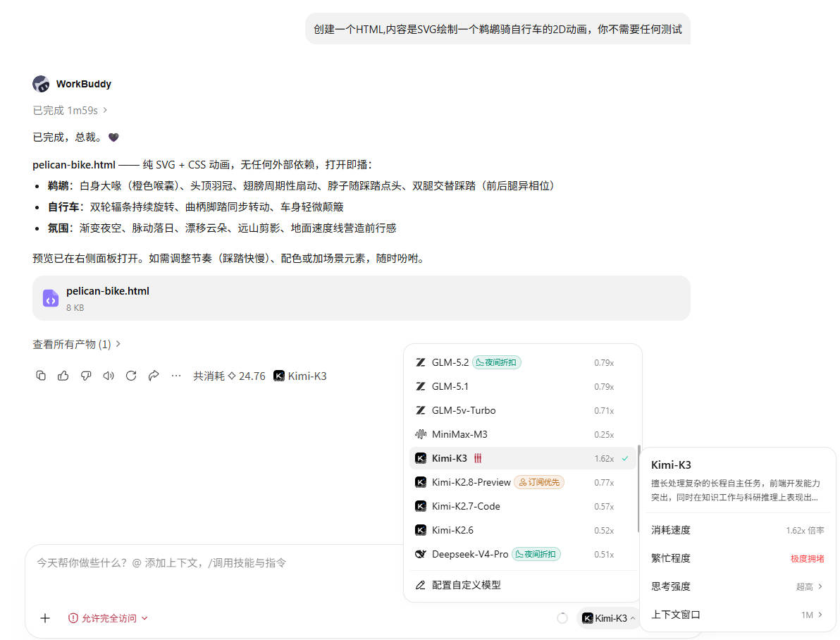Image resolution: width=840 pixels, height=640 pixels.
Task: Open 配置自定义模型 settings
Action: tap(521, 585)
